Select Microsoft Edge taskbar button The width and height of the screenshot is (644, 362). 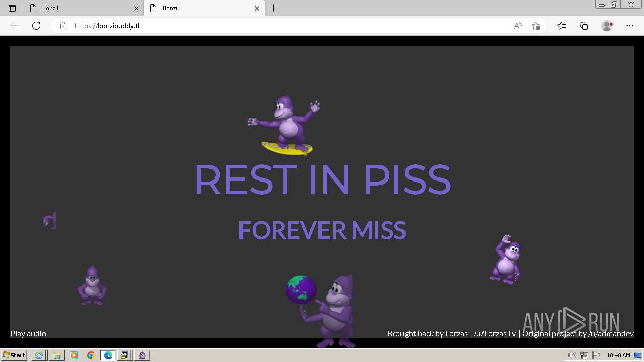108,355
